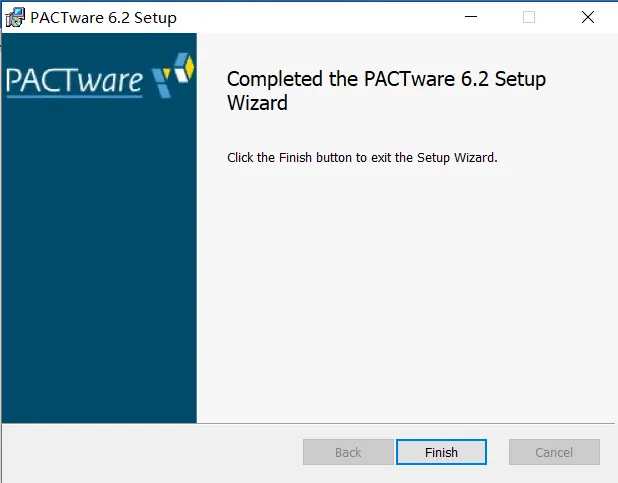
Task: Click the yellow and blue PACTware emblem
Action: (173, 77)
